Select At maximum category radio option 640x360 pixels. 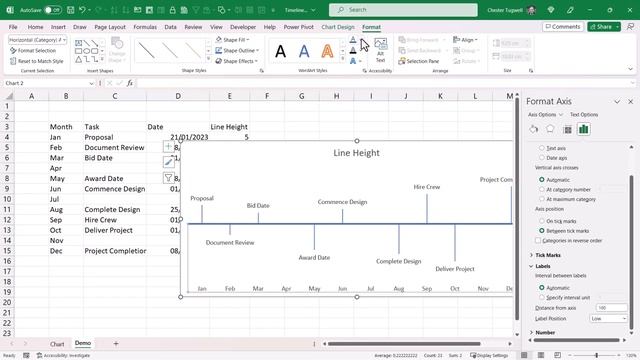click(542, 199)
